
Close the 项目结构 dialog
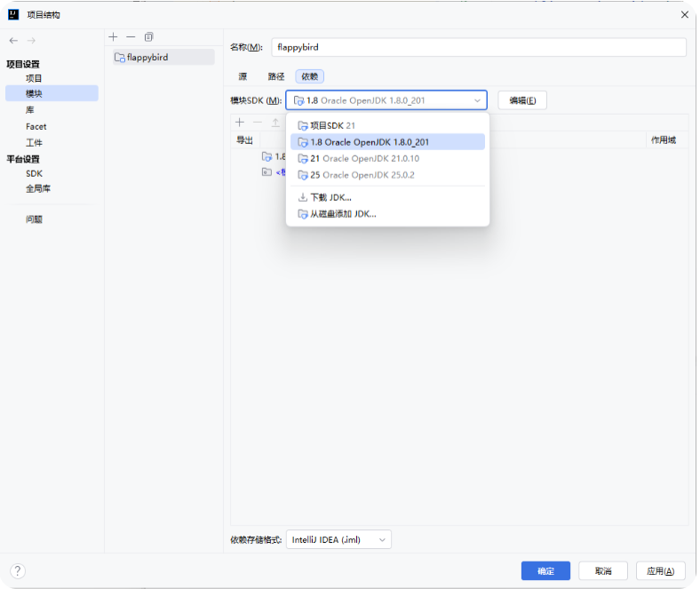684,15
